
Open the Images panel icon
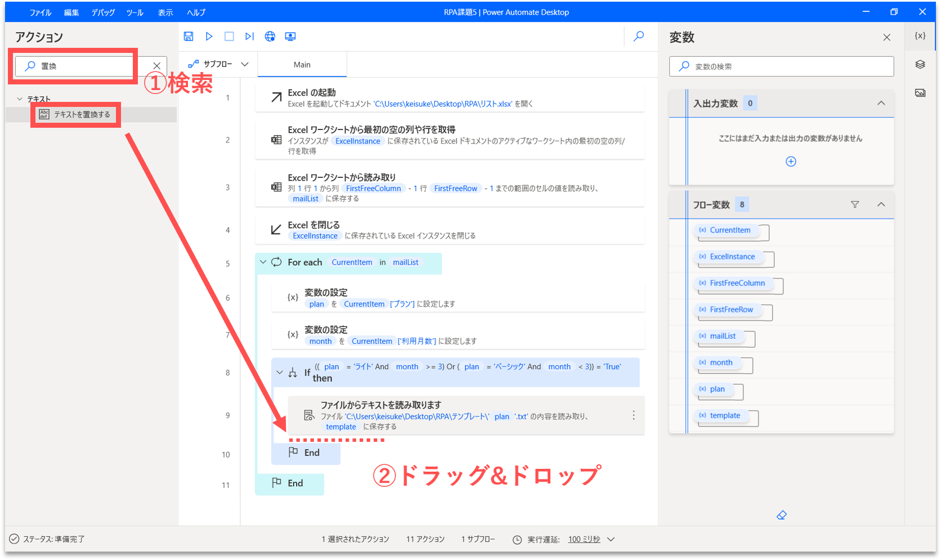click(x=920, y=93)
